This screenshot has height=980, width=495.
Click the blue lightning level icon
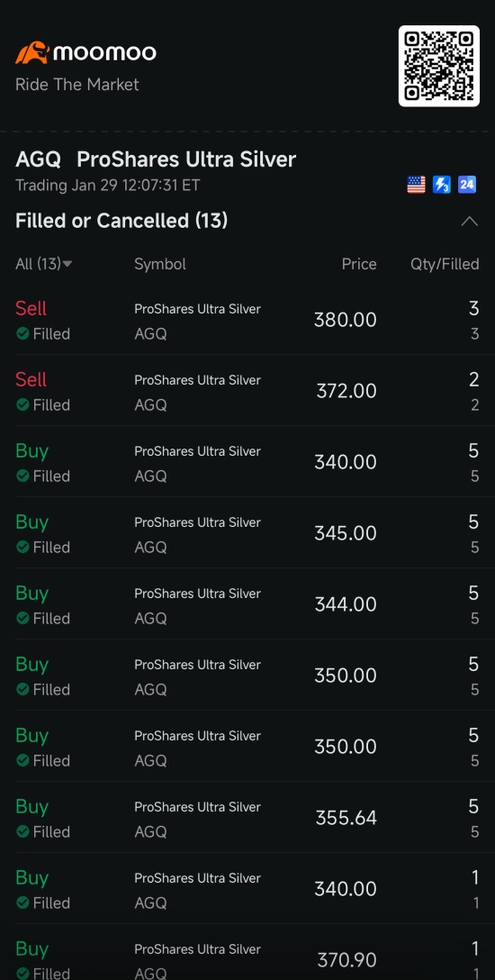click(x=441, y=185)
